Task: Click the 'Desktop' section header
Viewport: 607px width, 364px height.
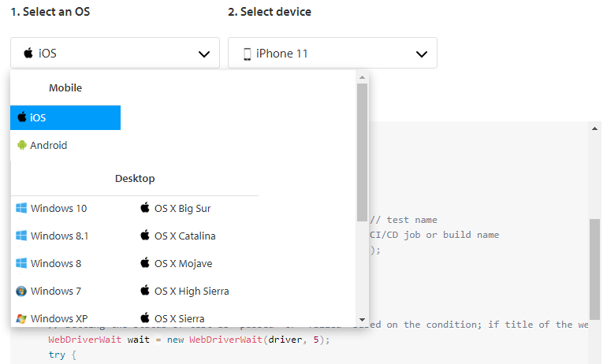Action: click(x=135, y=178)
